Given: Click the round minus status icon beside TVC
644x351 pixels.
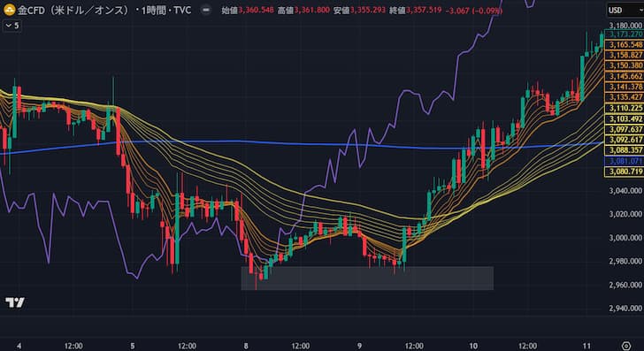Looking at the screenshot, I should pyautogui.click(x=206, y=10).
